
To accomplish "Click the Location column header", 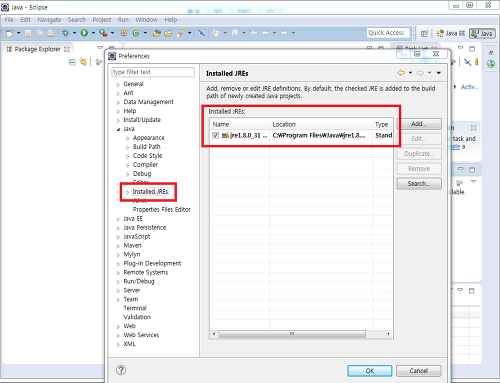I will [321, 124].
